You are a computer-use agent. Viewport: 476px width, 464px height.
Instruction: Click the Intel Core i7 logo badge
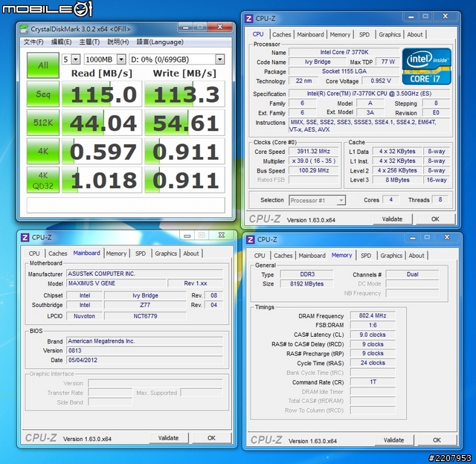[x=426, y=66]
